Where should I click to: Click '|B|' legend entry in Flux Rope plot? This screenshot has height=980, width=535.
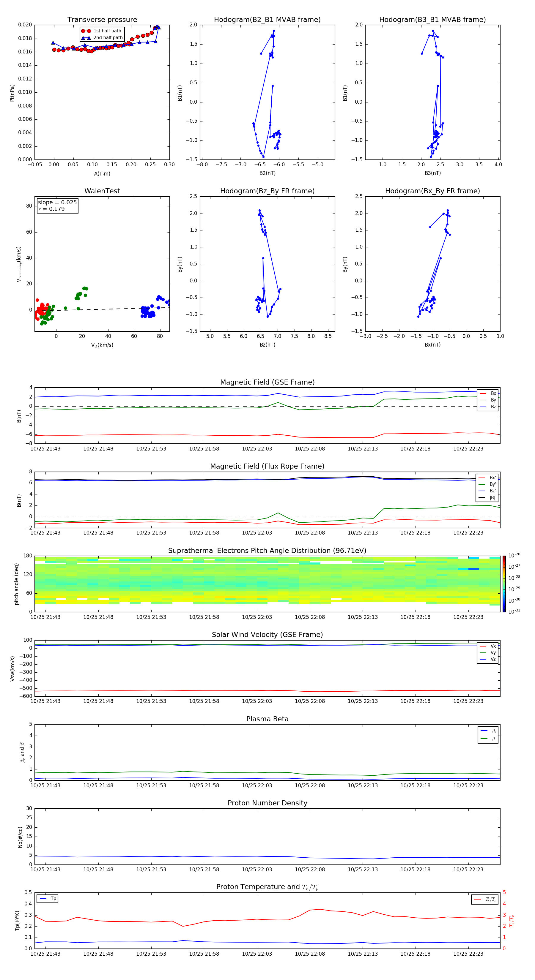coord(487,498)
